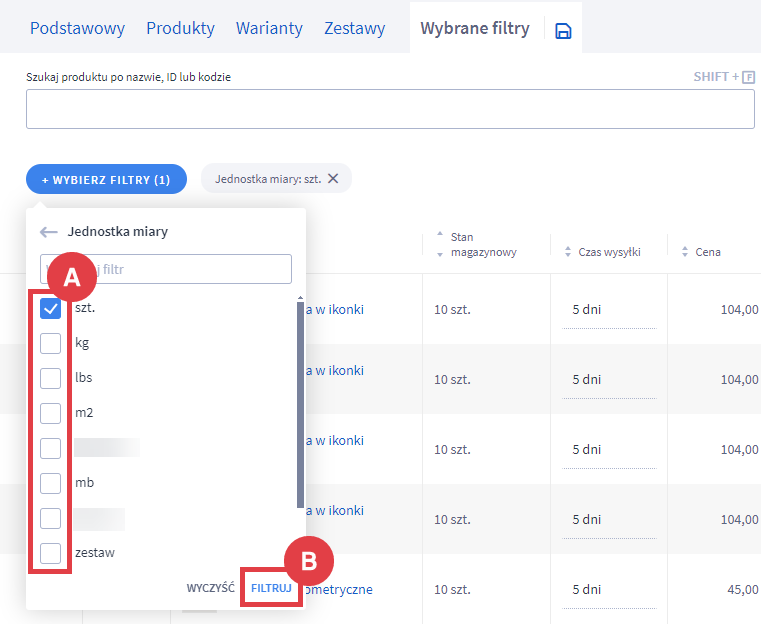Image resolution: width=761 pixels, height=624 pixels.
Task: Uncheck the 'szt.' unit checkbox
Action: pyautogui.click(x=51, y=309)
